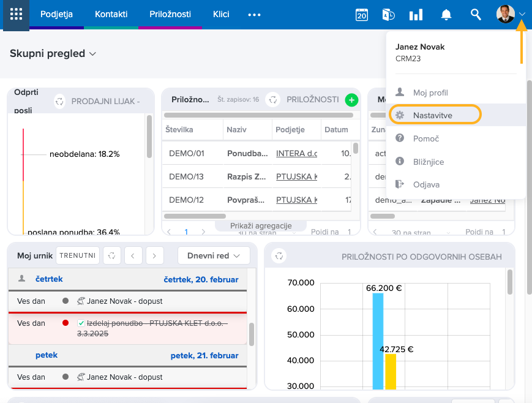Open the calendar icon in top bar
This screenshot has height=403, width=532.
coord(362,15)
